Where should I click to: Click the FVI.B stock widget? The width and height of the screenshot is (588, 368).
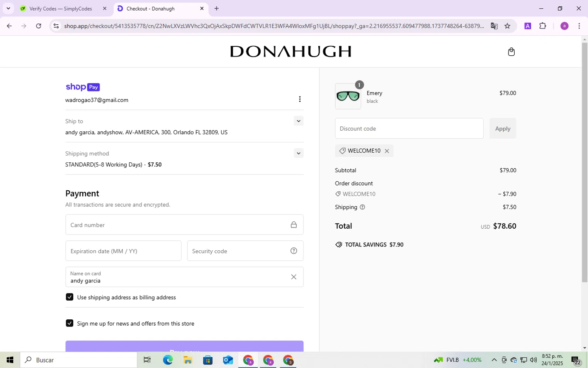457,360
